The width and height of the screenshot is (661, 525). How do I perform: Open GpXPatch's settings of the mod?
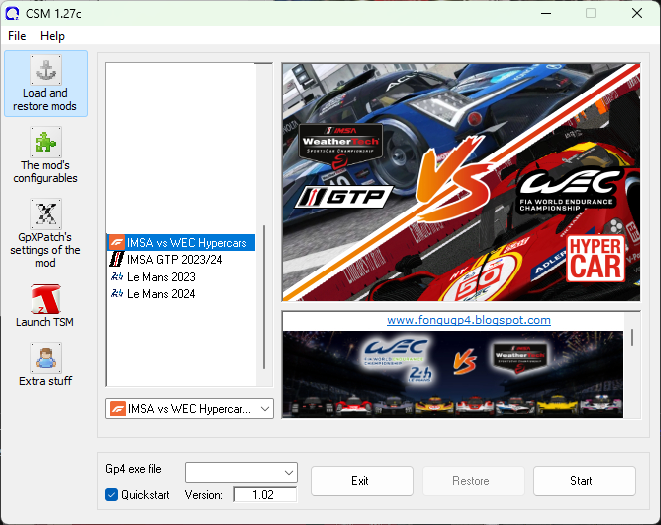click(x=46, y=234)
